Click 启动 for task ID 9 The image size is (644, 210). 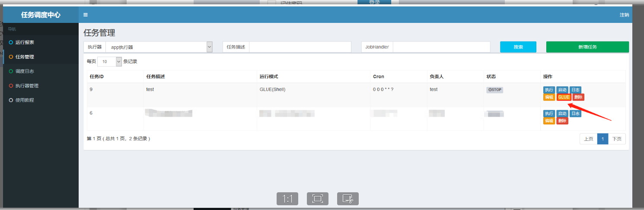point(562,90)
